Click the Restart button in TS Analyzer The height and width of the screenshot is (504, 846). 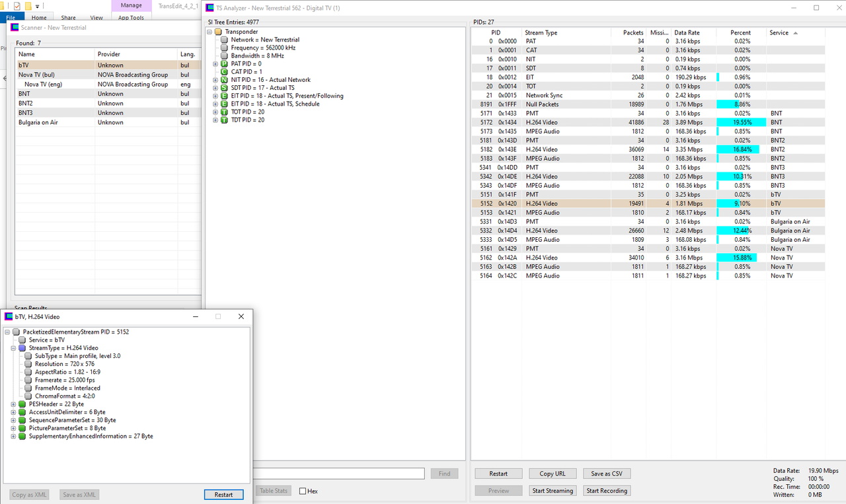[498, 474]
